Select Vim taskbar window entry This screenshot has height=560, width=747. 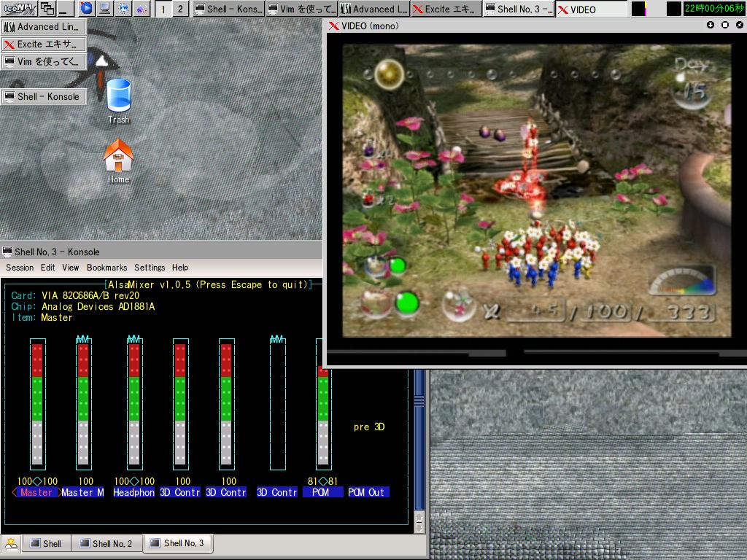click(x=301, y=9)
